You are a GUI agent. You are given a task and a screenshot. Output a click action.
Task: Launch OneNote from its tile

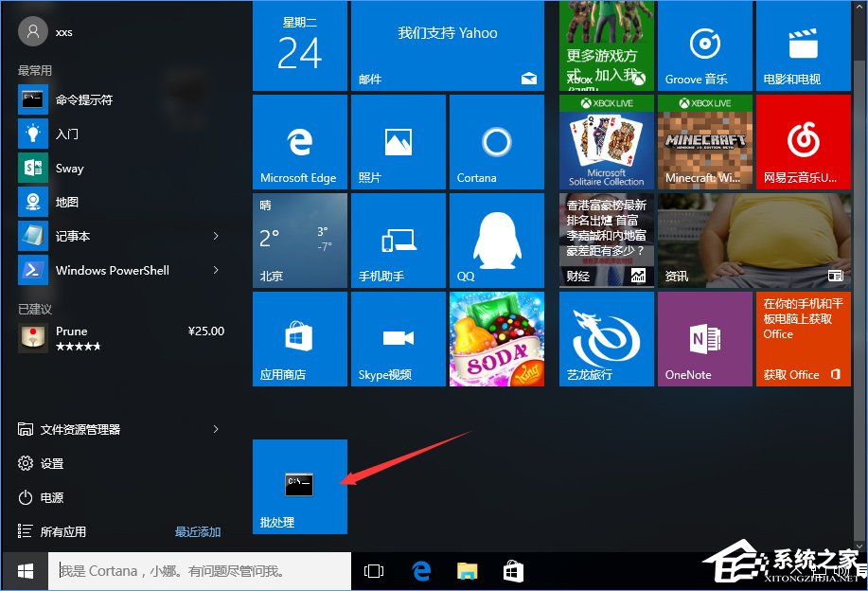click(704, 339)
